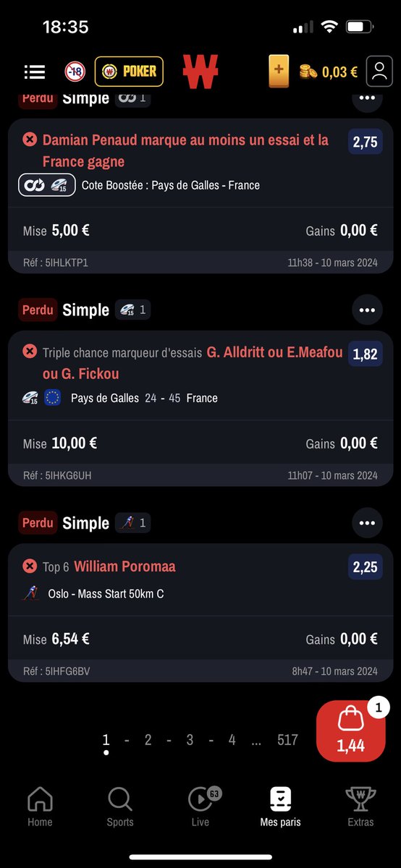
Task: Go to page 4 of bets
Action: (x=232, y=739)
